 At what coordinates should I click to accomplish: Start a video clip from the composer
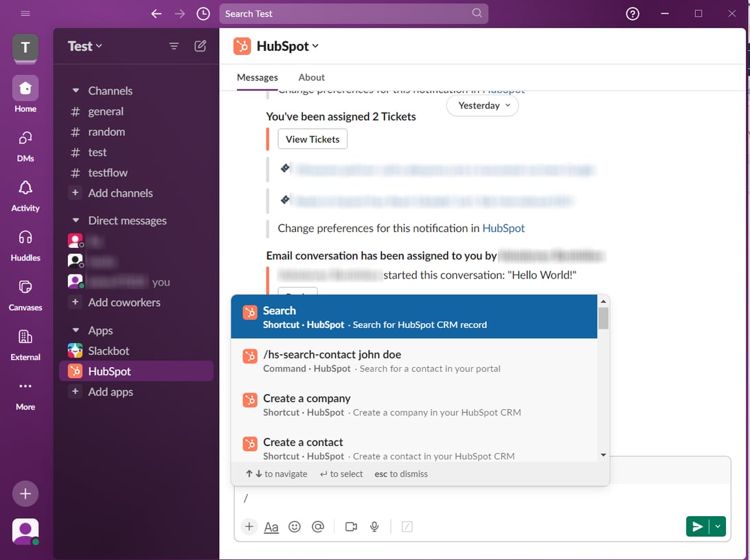[351, 526]
